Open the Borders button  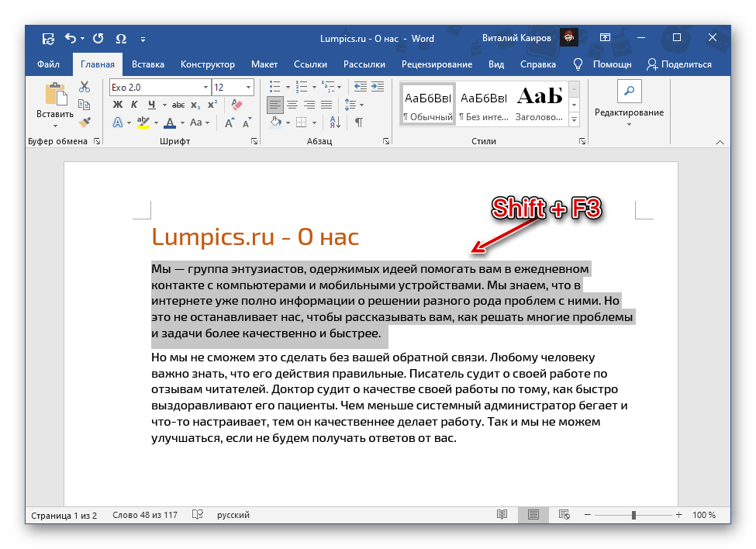tap(302, 123)
